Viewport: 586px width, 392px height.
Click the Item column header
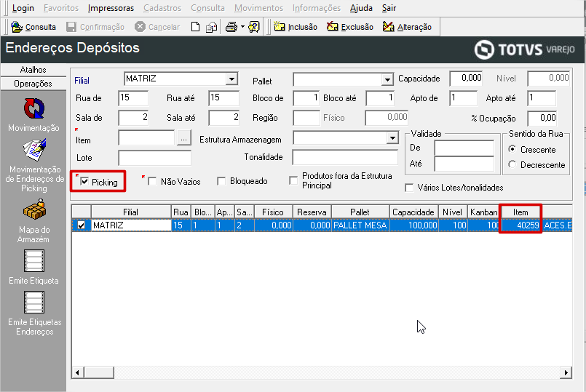tap(520, 212)
